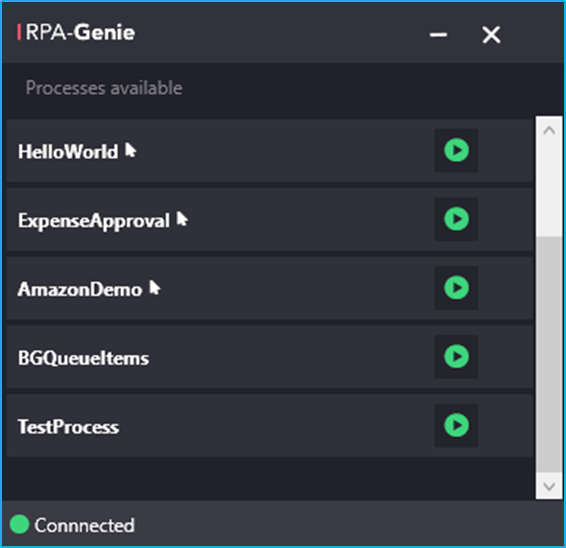The width and height of the screenshot is (566, 548).
Task: Click the Connected status text
Action: (x=84, y=525)
